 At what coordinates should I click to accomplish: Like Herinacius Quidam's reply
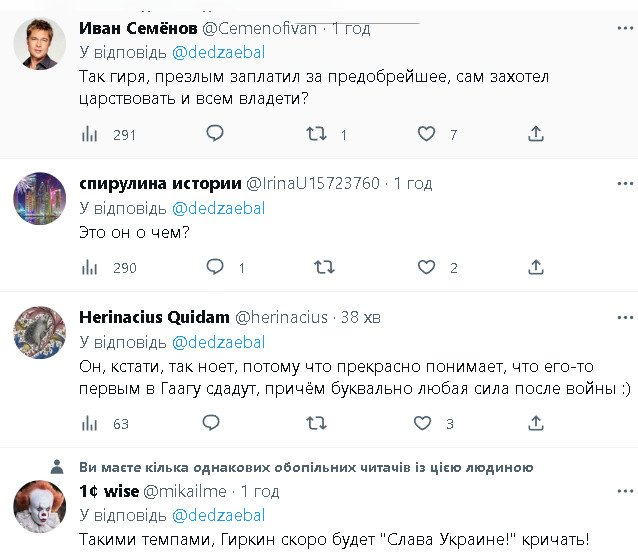pyautogui.click(x=427, y=423)
